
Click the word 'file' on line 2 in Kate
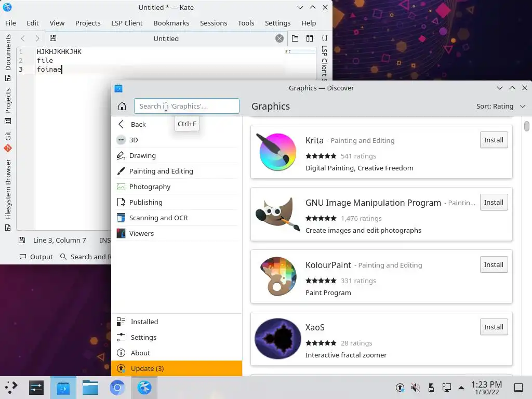pyautogui.click(x=45, y=60)
